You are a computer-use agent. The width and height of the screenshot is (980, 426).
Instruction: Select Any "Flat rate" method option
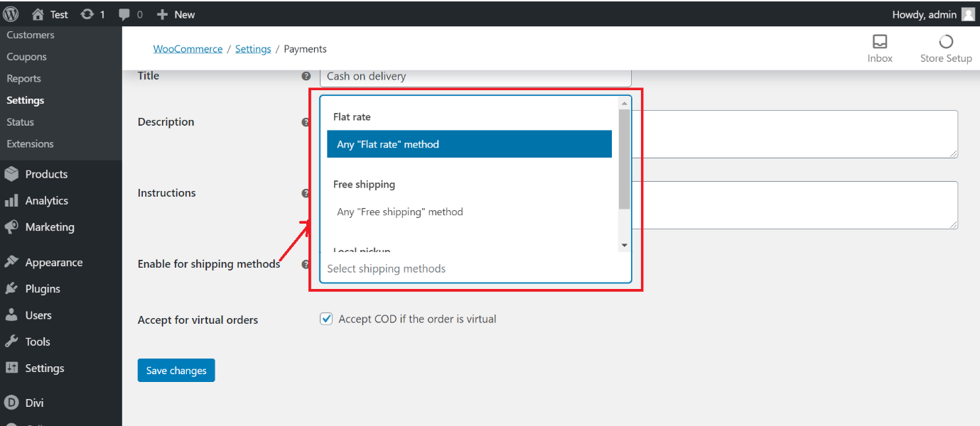click(470, 144)
